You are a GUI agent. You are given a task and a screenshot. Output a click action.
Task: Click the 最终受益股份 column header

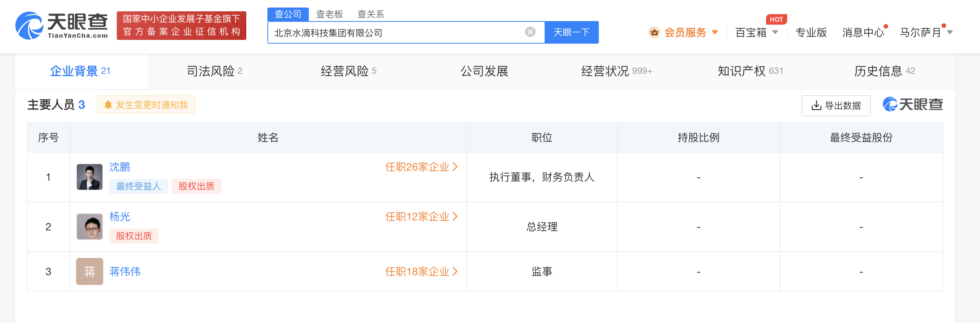861,137
